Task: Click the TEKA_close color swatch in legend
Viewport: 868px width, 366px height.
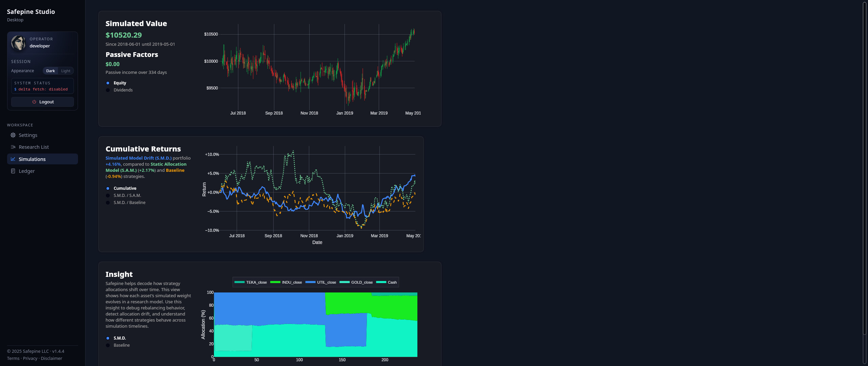Action: coord(239,282)
